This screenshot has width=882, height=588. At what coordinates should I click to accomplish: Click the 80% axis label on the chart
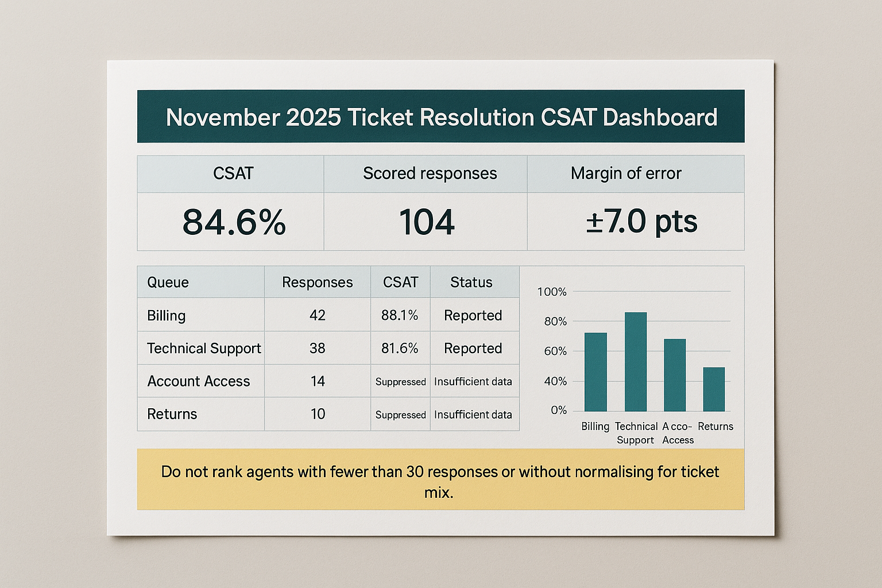pyautogui.click(x=555, y=322)
